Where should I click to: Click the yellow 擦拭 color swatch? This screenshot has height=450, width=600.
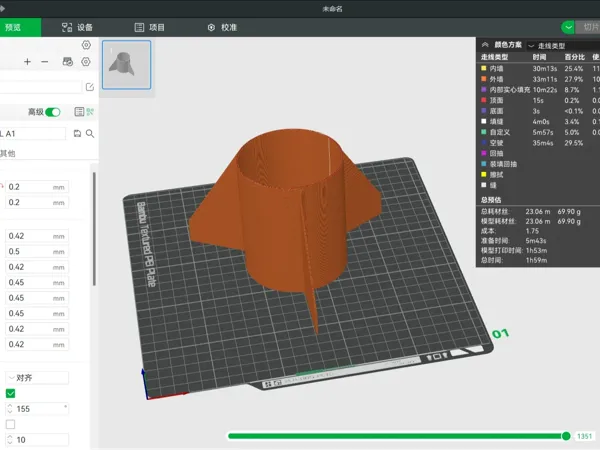[x=484, y=174]
